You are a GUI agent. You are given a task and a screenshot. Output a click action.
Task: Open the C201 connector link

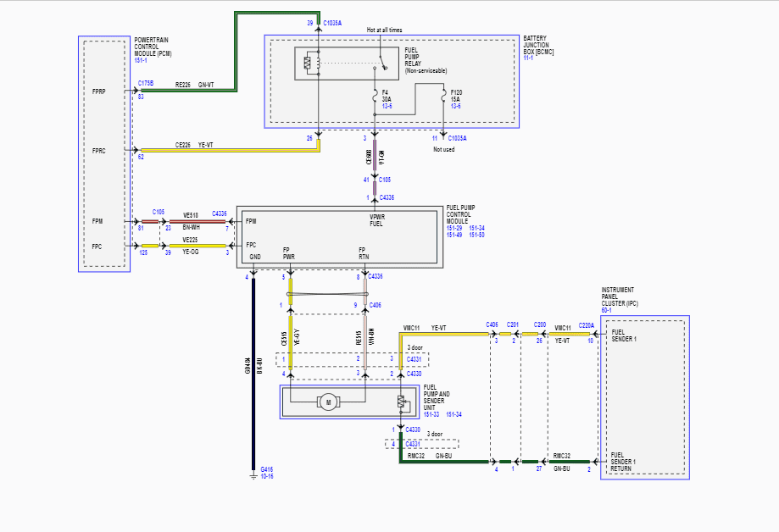(x=513, y=324)
